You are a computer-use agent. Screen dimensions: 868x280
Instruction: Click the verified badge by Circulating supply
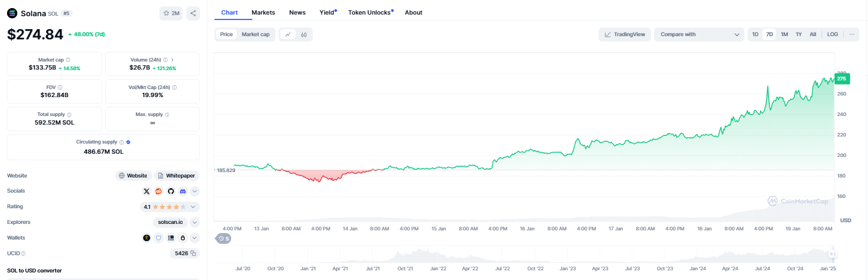click(x=128, y=142)
